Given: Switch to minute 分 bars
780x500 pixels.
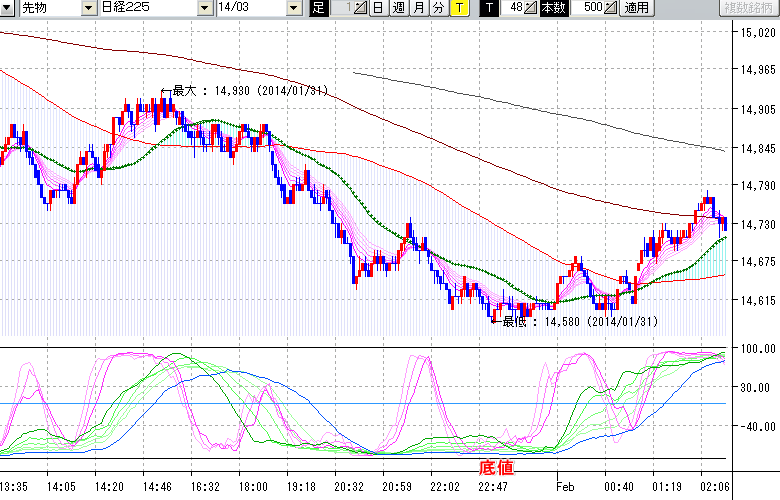Looking at the screenshot, I should [438, 8].
